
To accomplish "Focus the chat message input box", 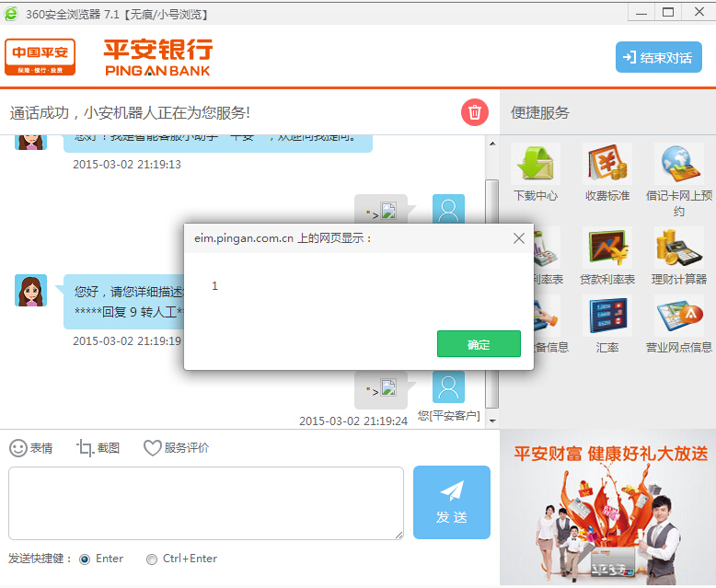I will [x=206, y=503].
